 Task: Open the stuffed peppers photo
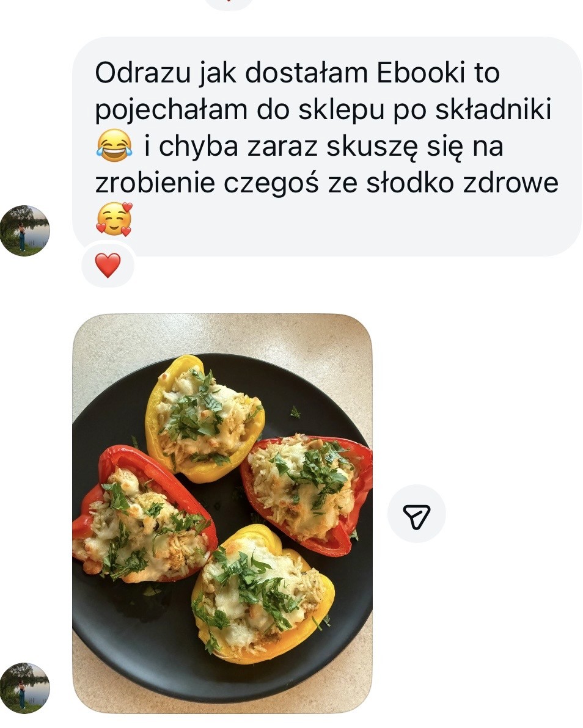pyautogui.click(x=222, y=514)
